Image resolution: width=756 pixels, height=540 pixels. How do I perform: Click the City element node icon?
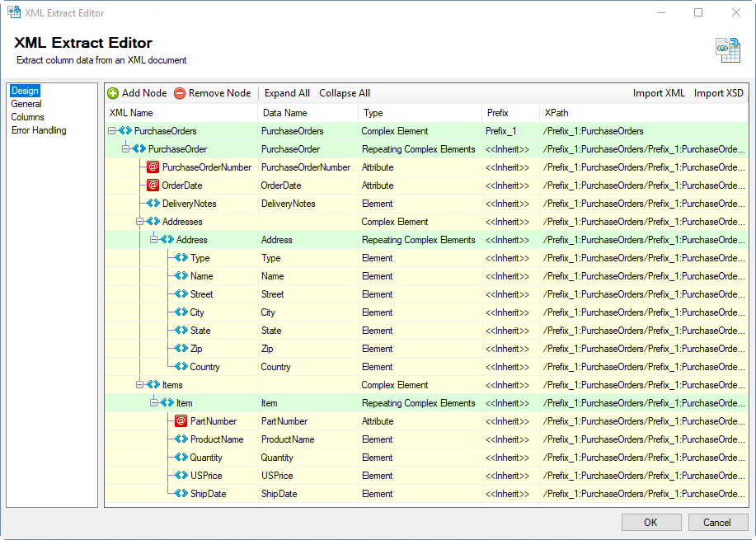pos(181,312)
